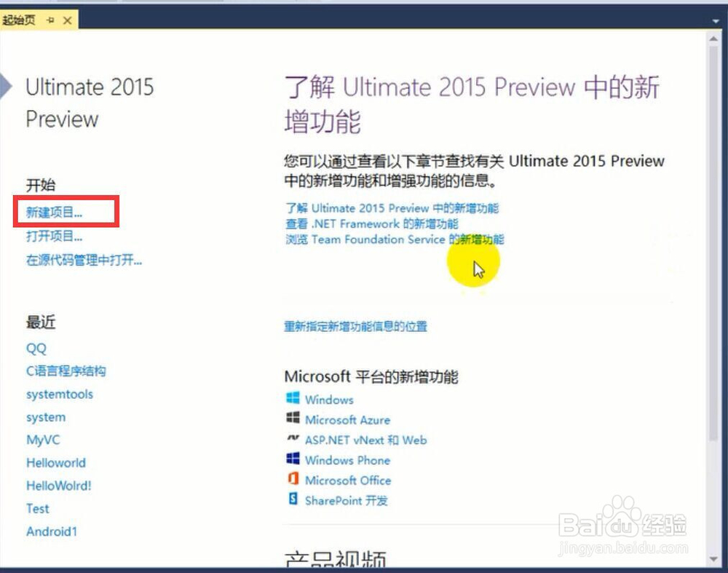Open 在源代码管理中打开... link
728x573 pixels.
point(84,260)
